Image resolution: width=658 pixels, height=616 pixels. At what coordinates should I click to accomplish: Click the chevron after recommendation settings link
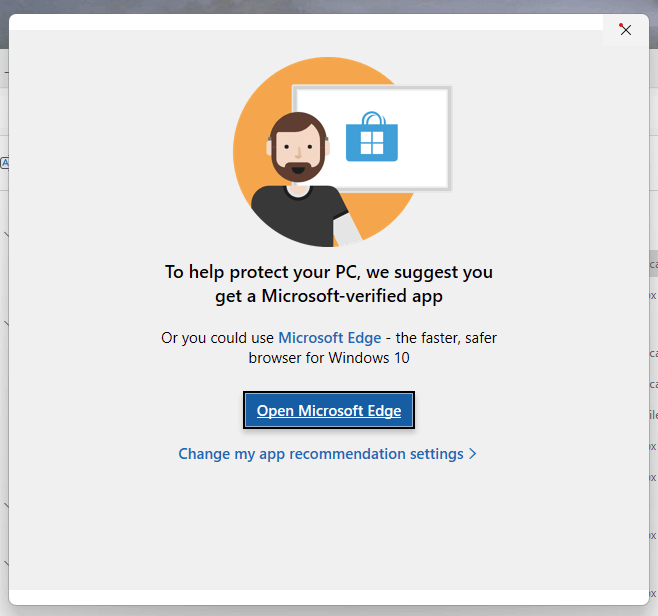click(x=473, y=454)
